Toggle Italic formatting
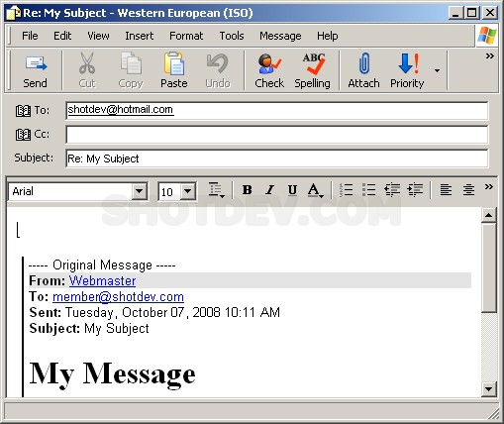The width and height of the screenshot is (504, 424). pos(269,190)
